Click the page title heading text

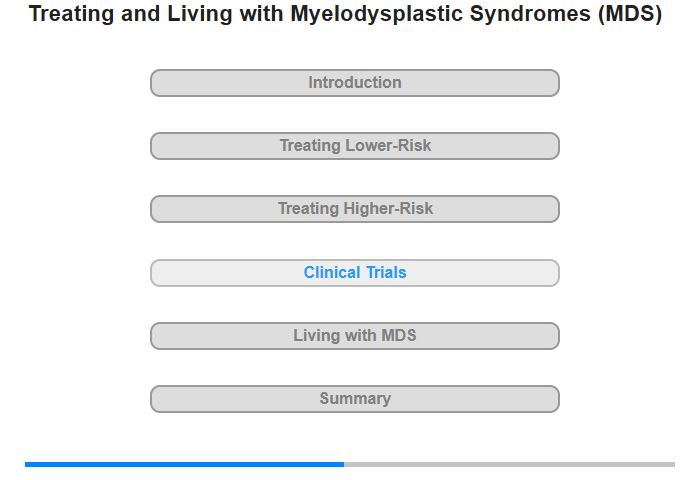pos(345,13)
